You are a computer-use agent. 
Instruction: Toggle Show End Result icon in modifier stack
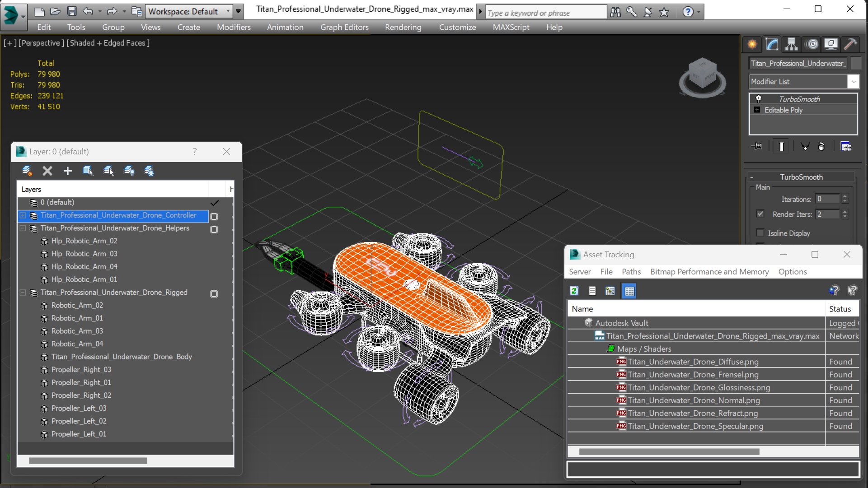(x=781, y=146)
